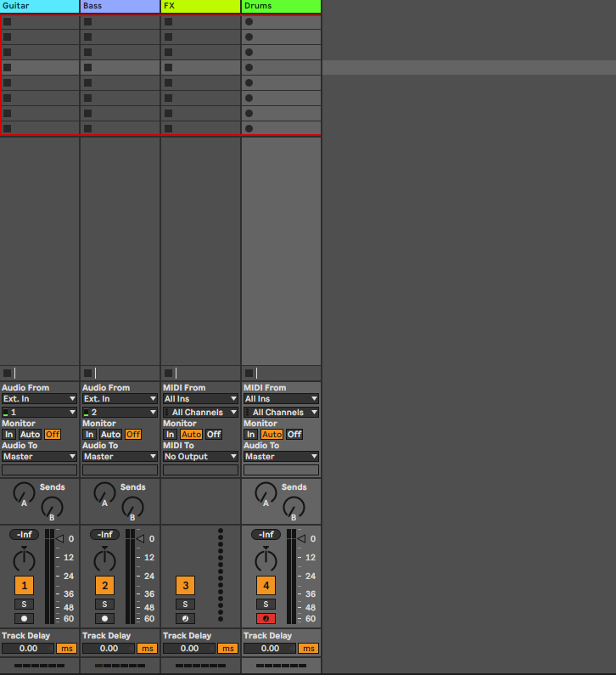The width and height of the screenshot is (616, 675).
Task: Set Drums track monitor to In
Action: point(250,434)
